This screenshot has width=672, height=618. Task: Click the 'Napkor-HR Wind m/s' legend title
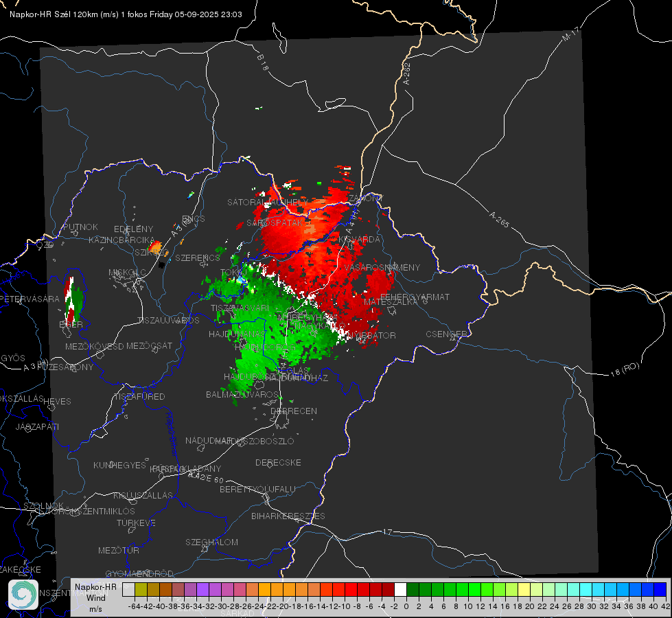(x=95, y=597)
